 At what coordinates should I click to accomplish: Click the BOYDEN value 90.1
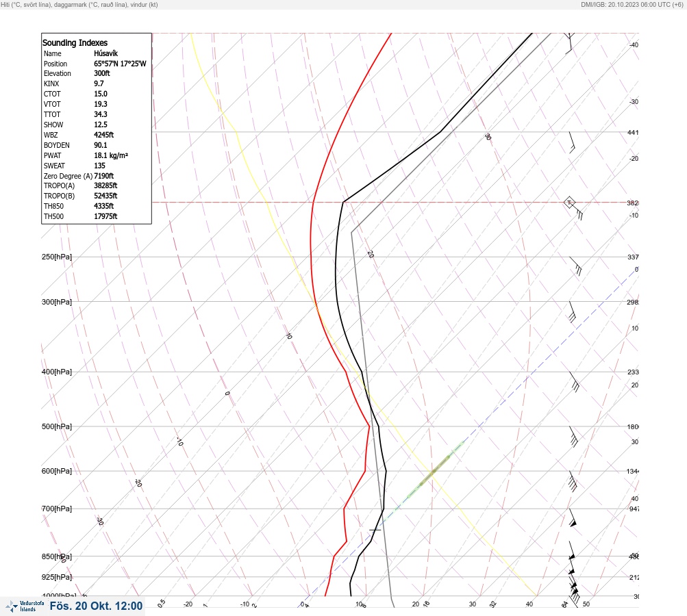[100, 145]
